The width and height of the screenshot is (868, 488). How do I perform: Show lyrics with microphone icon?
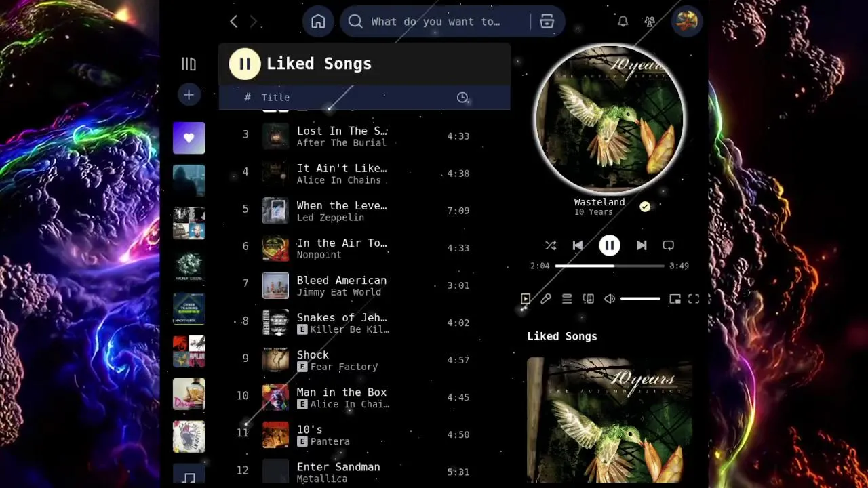click(x=546, y=299)
